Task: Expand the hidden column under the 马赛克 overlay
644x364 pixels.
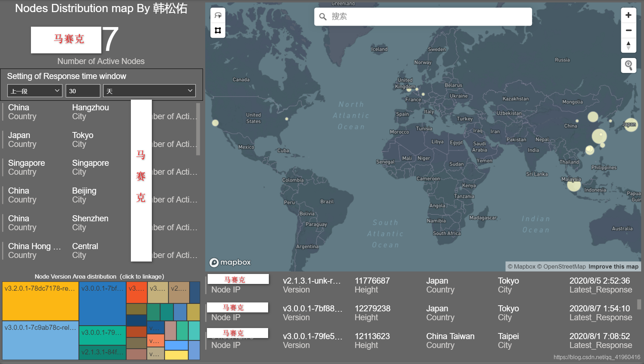Action: [141, 178]
